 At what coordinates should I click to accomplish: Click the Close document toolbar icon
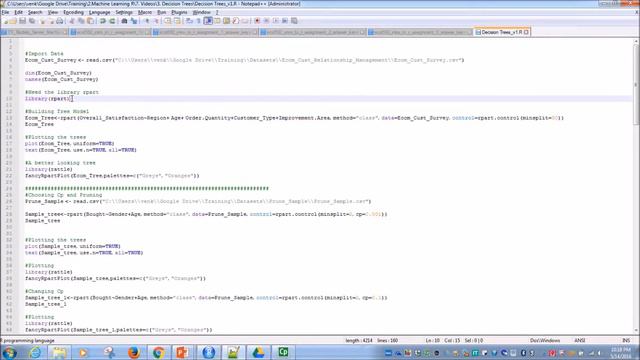[x=42, y=21]
